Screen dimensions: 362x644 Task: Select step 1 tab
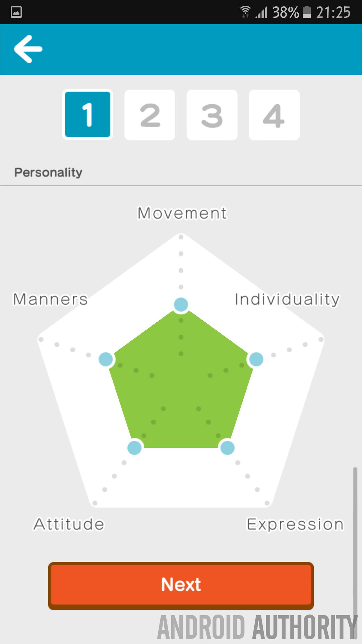click(x=87, y=114)
